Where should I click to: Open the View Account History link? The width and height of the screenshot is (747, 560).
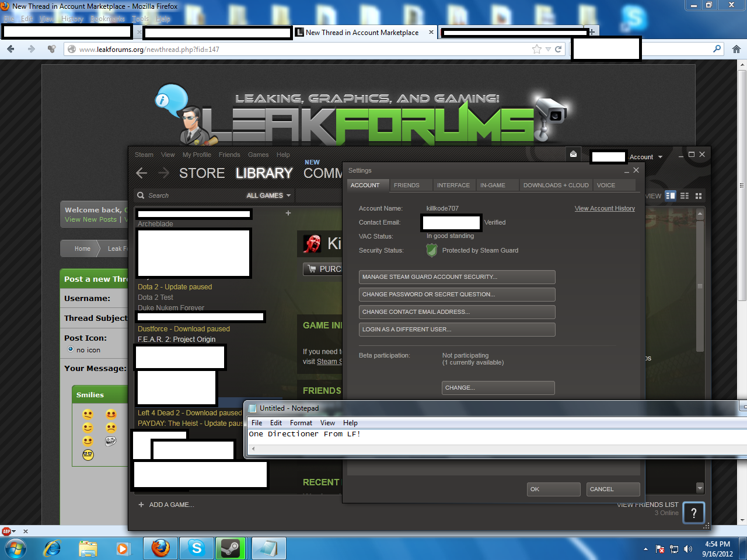point(605,208)
